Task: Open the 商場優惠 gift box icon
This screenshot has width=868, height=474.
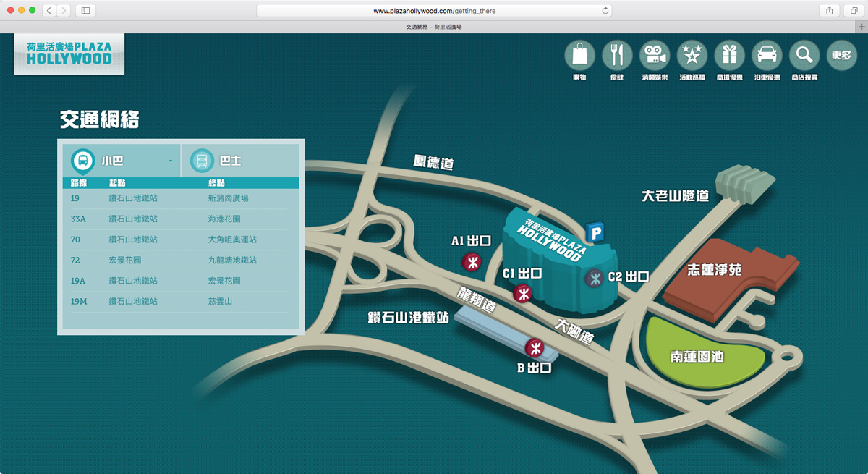Action: pos(730,55)
